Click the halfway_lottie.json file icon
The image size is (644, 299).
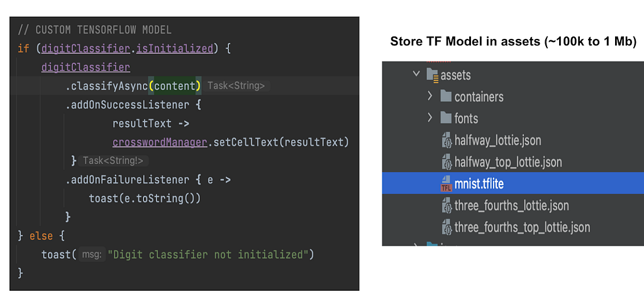tap(446, 141)
